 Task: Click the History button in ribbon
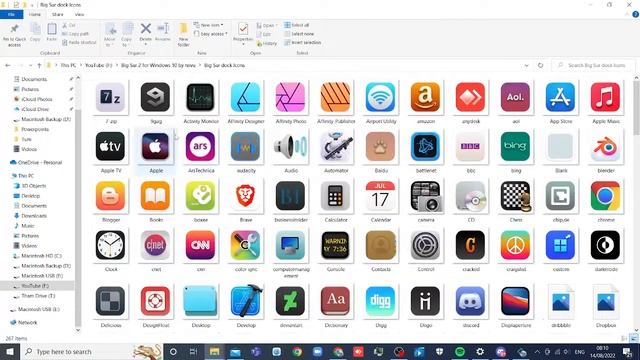click(267, 43)
